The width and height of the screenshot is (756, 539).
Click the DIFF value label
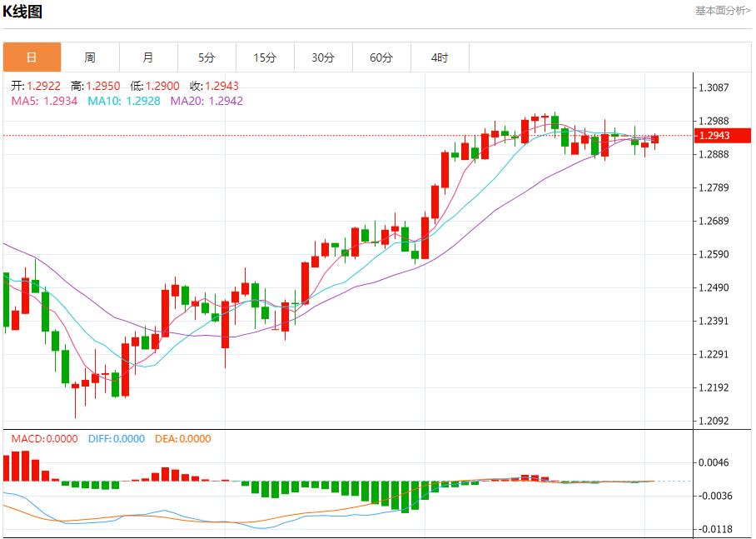pyautogui.click(x=116, y=439)
